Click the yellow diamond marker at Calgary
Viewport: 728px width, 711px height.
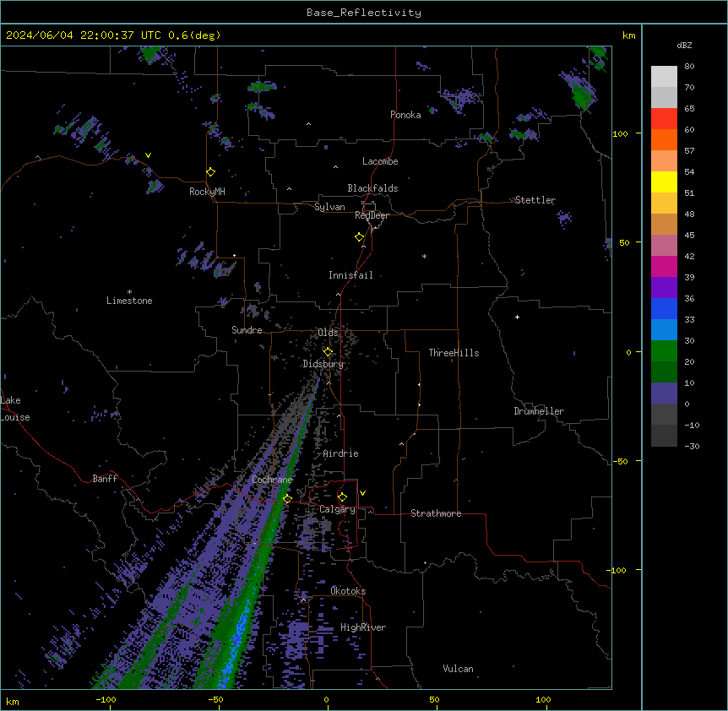pyautogui.click(x=342, y=497)
